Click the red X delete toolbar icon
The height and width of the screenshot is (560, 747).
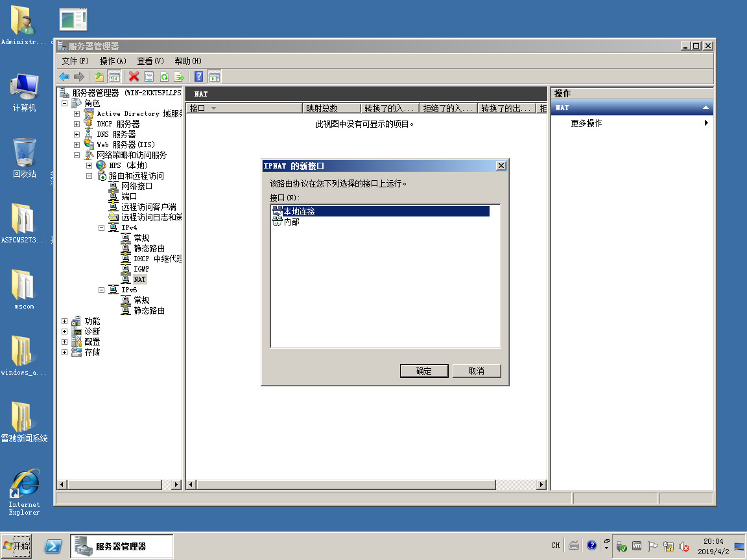coord(134,76)
